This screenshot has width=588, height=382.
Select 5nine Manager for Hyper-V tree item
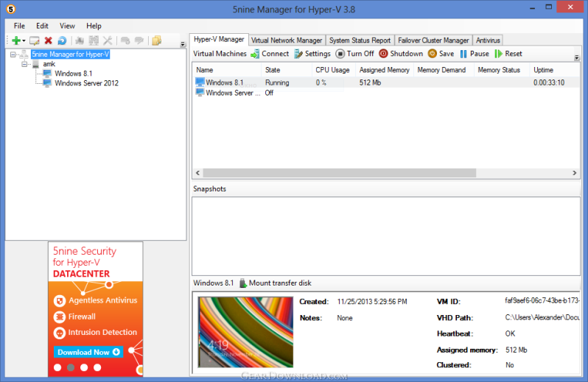coord(70,54)
